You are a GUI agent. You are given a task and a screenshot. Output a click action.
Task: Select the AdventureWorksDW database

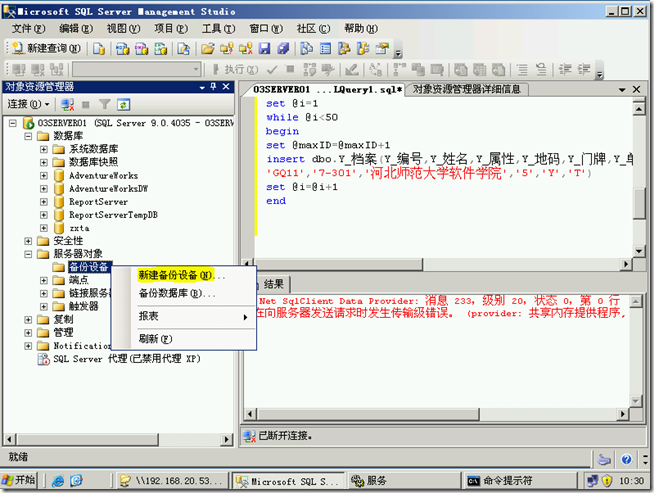click(x=108, y=189)
